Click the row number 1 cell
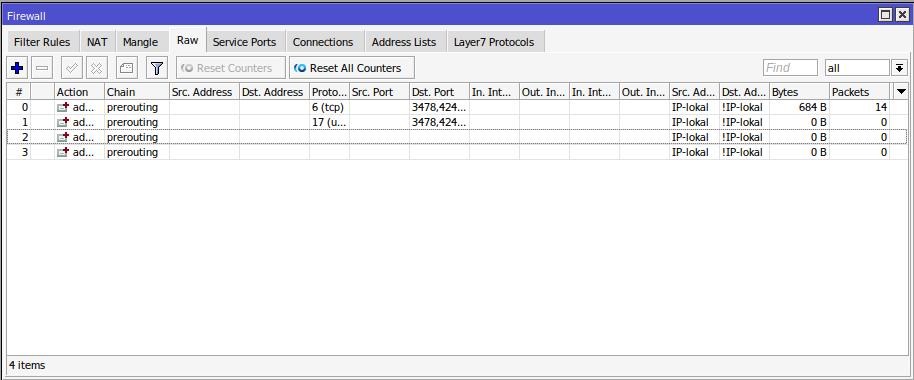The width and height of the screenshot is (914, 380). (19, 122)
